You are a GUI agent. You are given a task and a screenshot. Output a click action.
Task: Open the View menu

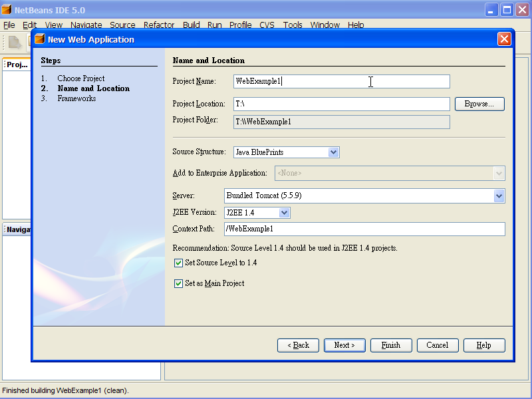pos(54,25)
